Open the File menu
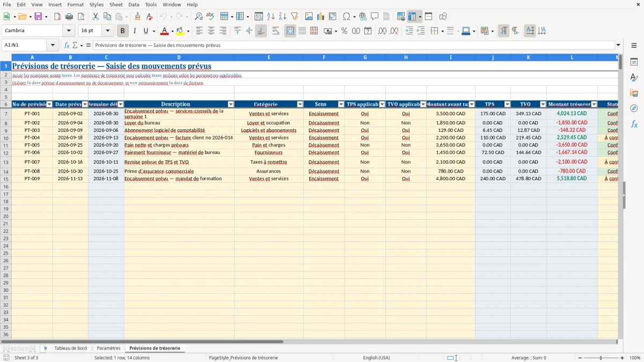Viewport: 644px width, 362px height. [x=6, y=4]
